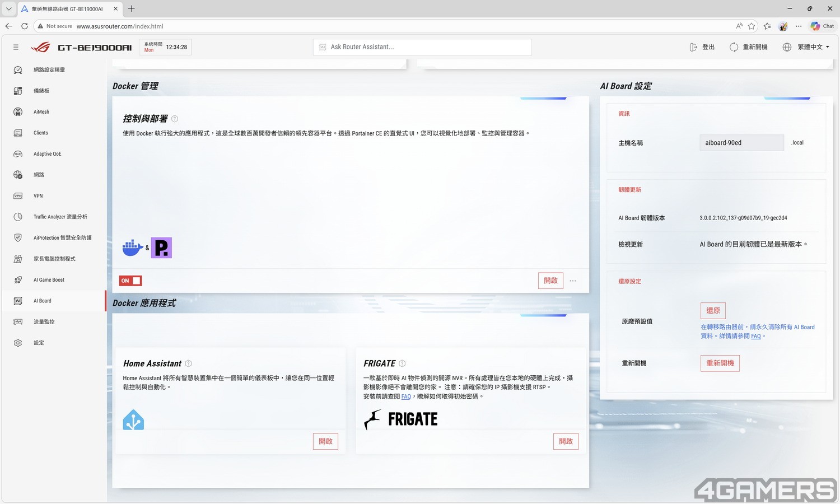Click help icon next to 控制與部署

(x=175, y=119)
